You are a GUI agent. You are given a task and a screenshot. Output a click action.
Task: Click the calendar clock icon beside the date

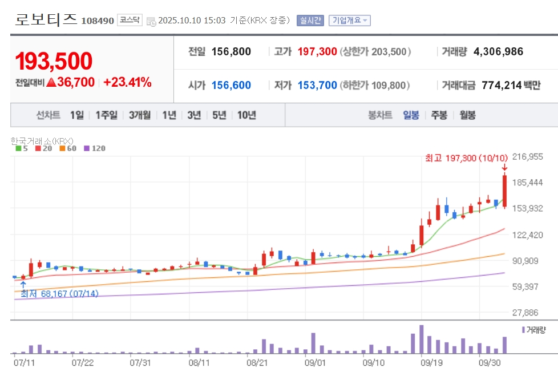151,21
